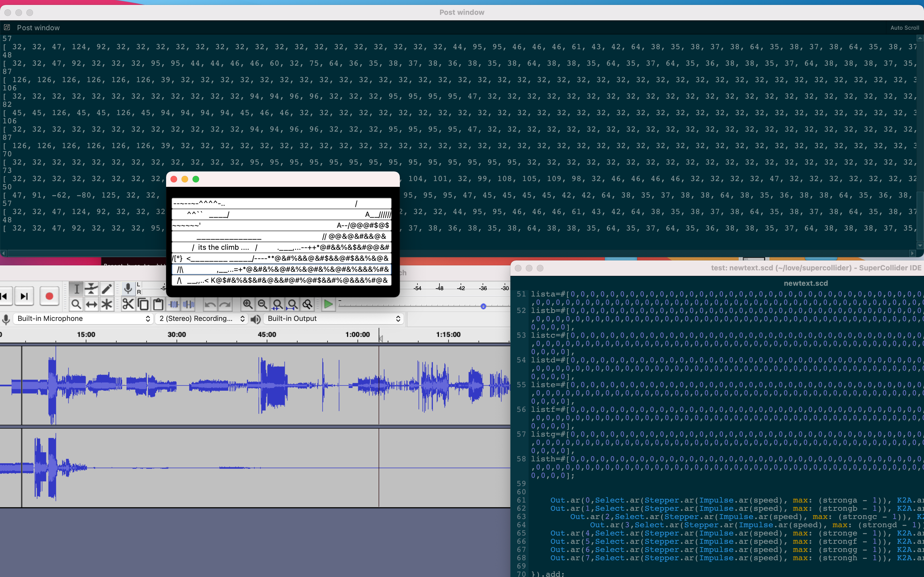The image size is (924, 577).
Task: Click the Zoom In magnifier icon
Action: (x=248, y=304)
